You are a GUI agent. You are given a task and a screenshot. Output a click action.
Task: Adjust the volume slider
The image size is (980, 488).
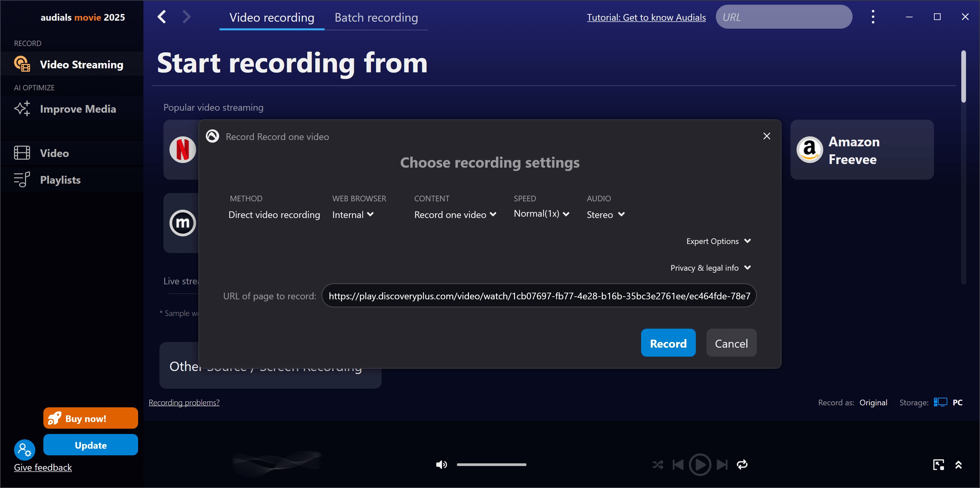pos(491,464)
